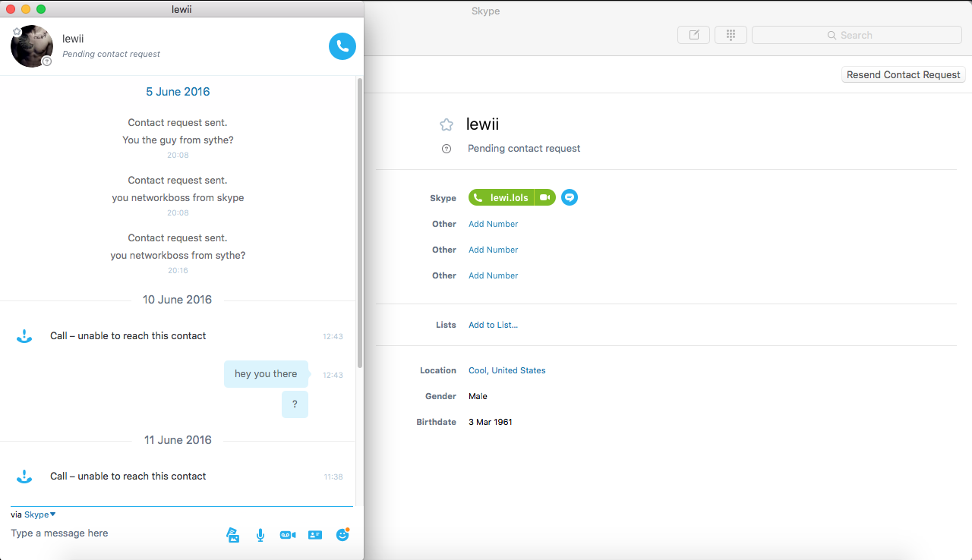Image resolution: width=972 pixels, height=560 pixels.
Task: Send a photo or file icon
Action: point(233,535)
